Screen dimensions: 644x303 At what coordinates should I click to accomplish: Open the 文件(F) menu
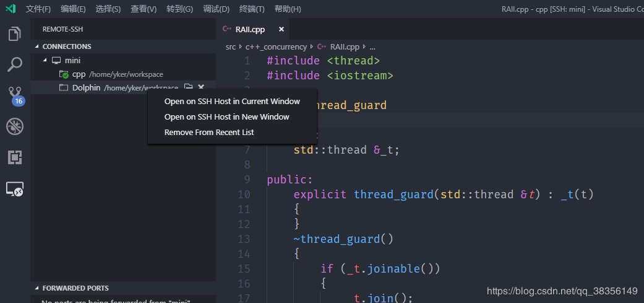coord(38,9)
